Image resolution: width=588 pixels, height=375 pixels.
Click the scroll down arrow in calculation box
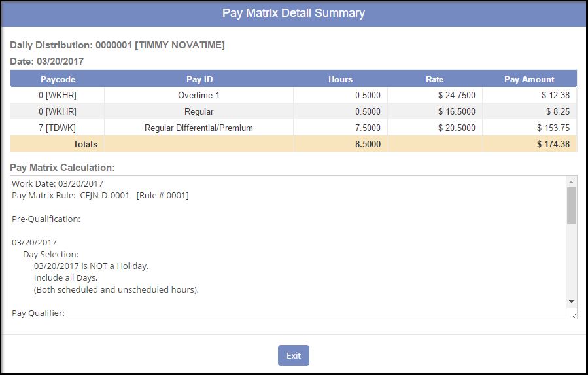tap(571, 301)
